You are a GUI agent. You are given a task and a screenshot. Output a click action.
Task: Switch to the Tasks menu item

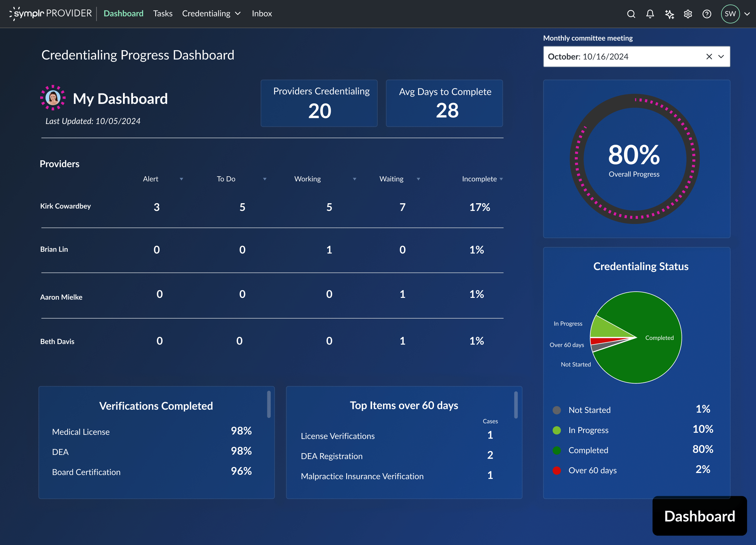pos(163,14)
